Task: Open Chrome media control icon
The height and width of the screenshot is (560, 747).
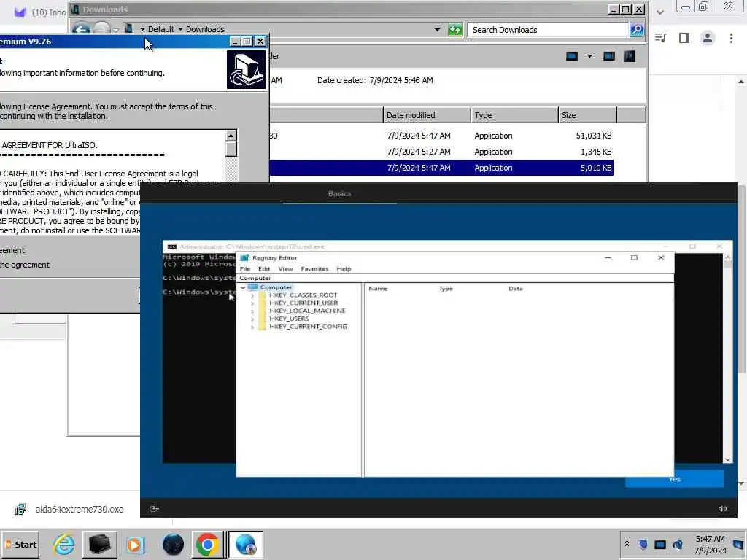Action: click(660, 38)
